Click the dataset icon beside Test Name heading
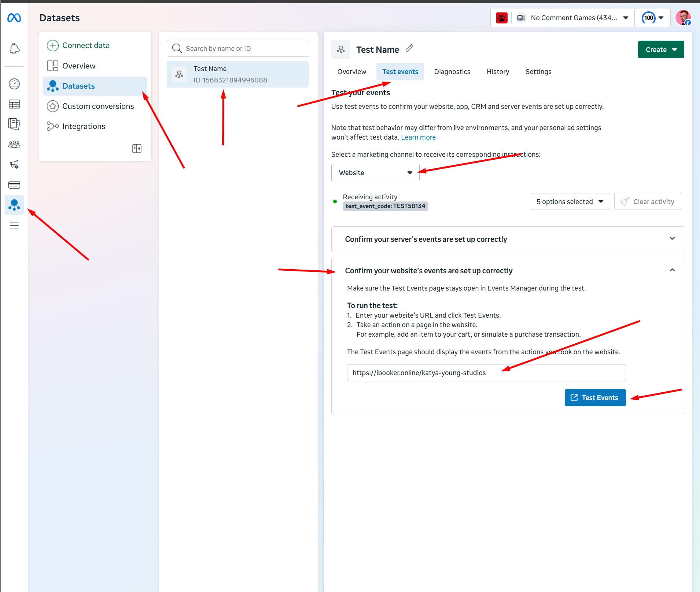Image resolution: width=700 pixels, height=592 pixels. [341, 49]
